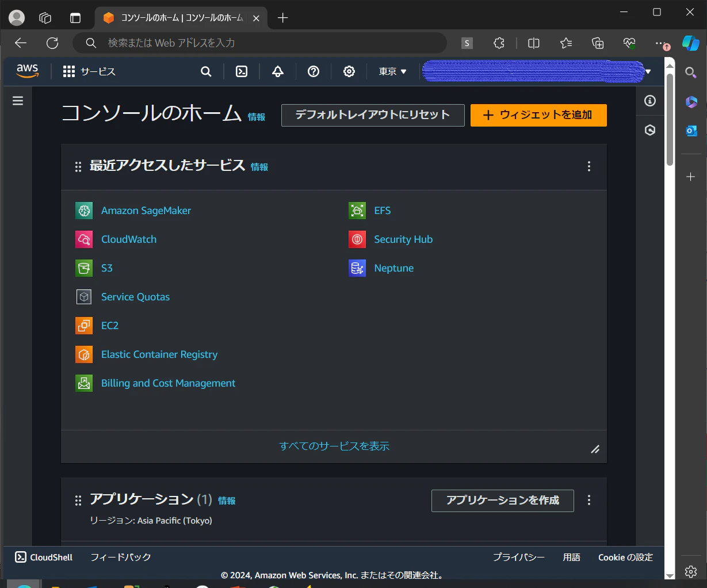This screenshot has width=707, height=588.
Task: Open 情報 link beside 最近アクセスしたサービス
Action: tap(259, 167)
